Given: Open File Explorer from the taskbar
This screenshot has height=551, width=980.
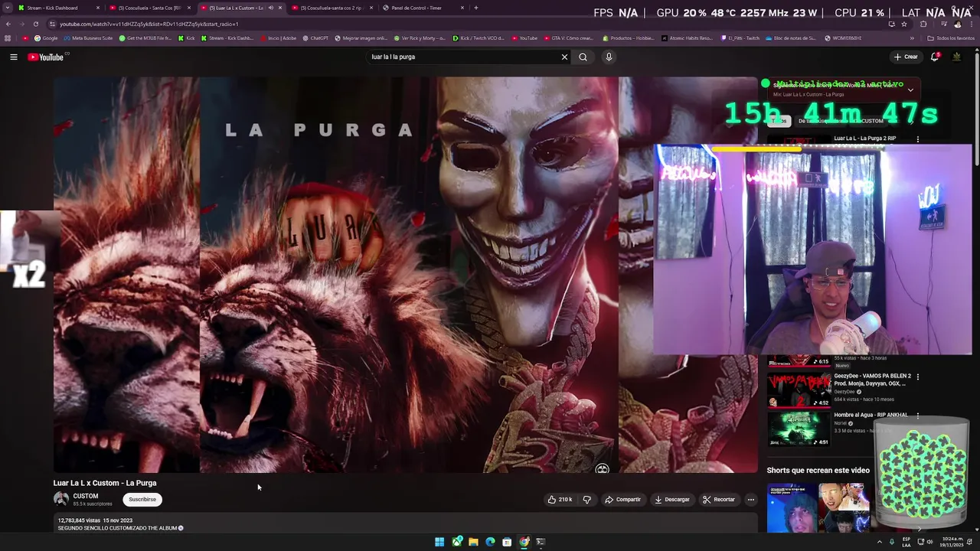Looking at the screenshot, I should (x=473, y=542).
